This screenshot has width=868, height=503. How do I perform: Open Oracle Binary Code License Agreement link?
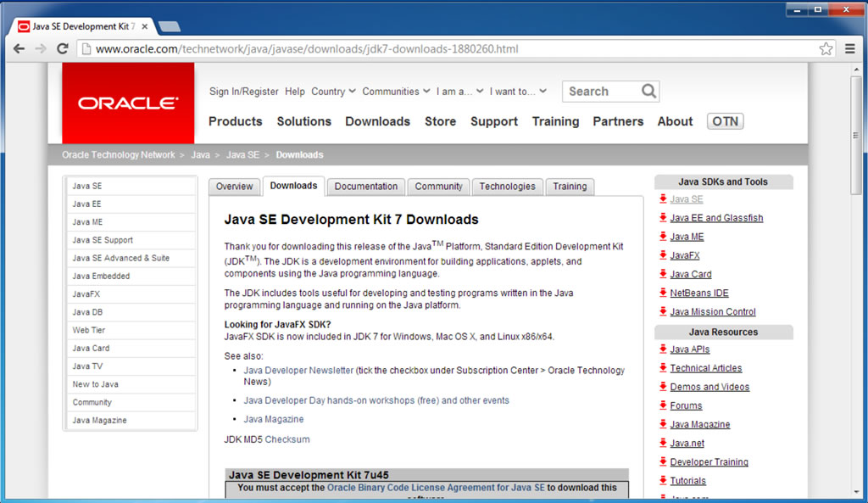pos(436,488)
